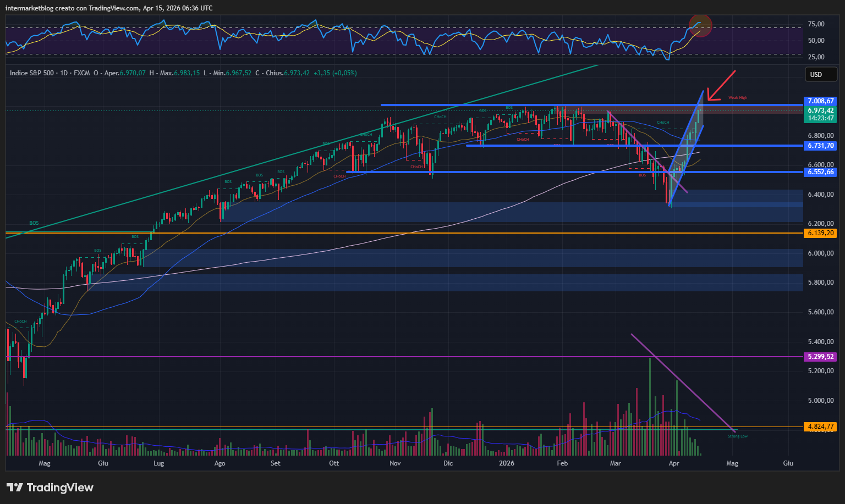
Task: Click the RSI 75,00 scale value
Action: point(816,24)
